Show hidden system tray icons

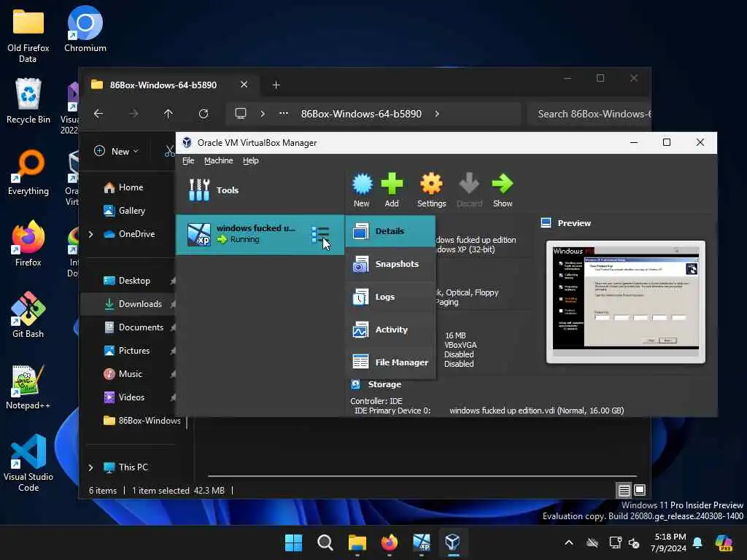click(x=569, y=542)
